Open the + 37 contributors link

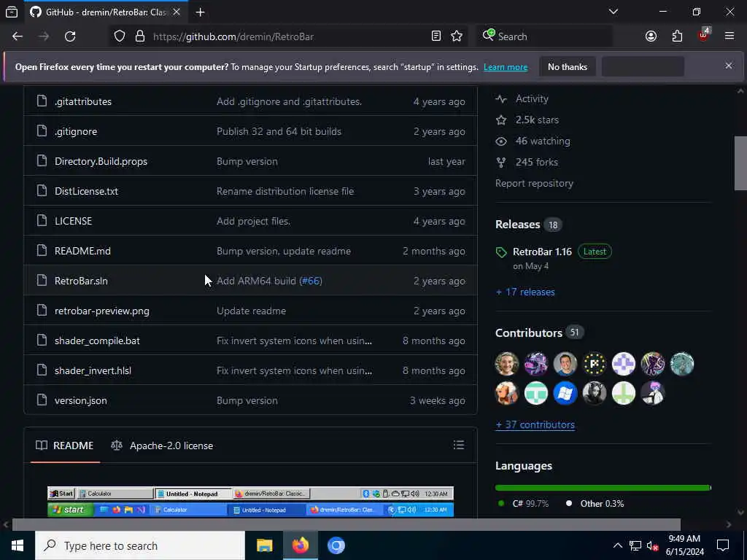point(535,425)
